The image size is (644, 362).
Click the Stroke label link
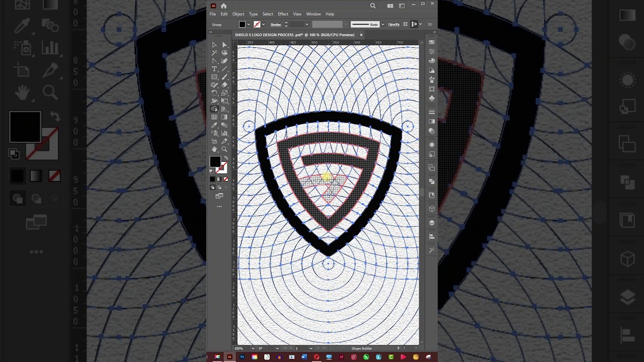276,24
